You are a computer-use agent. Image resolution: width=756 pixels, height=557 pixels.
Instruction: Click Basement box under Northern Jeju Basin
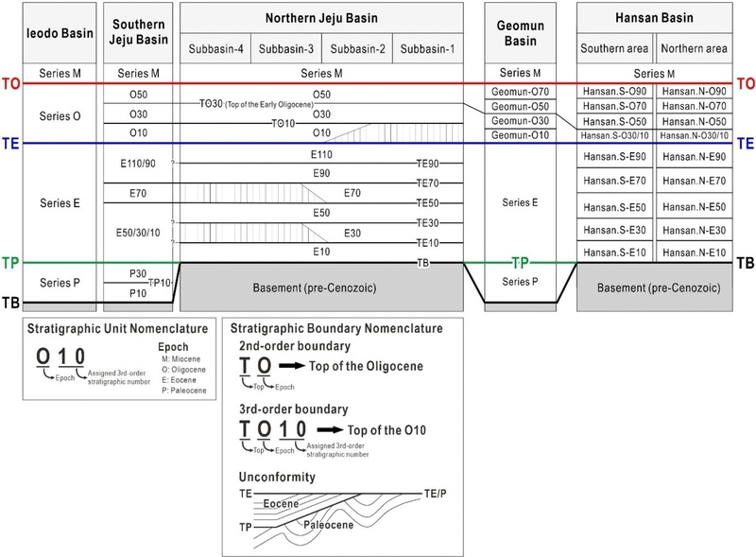pos(321,286)
